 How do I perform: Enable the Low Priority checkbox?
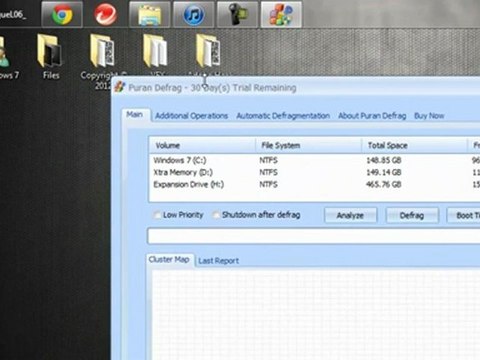pos(157,215)
